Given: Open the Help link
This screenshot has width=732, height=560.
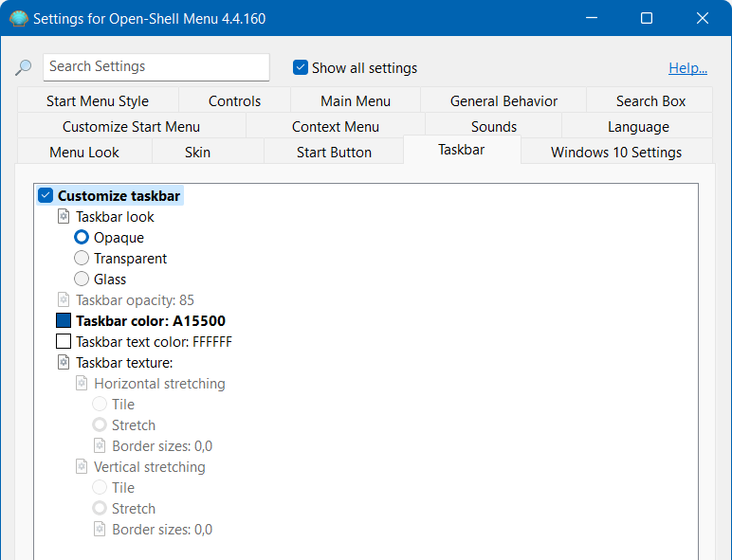Looking at the screenshot, I should point(687,67).
